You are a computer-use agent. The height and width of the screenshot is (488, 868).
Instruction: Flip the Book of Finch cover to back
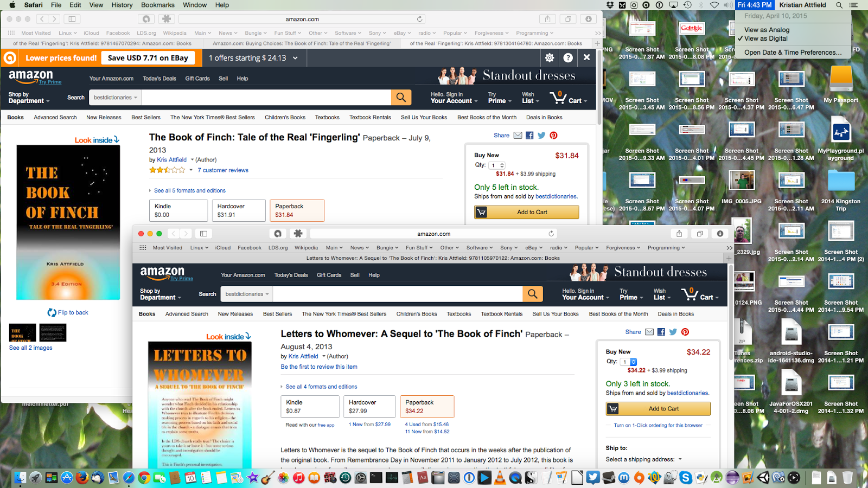point(68,312)
